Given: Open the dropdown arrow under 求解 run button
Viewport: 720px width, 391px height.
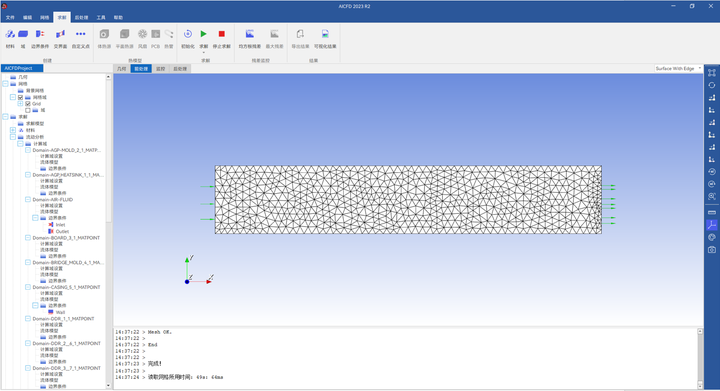Looking at the screenshot, I should click(203, 52).
